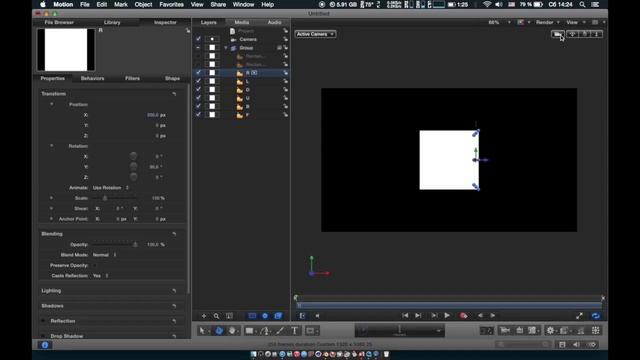Select the arrow Select/Transform tool
The height and width of the screenshot is (360, 640).
pyautogui.click(x=202, y=331)
